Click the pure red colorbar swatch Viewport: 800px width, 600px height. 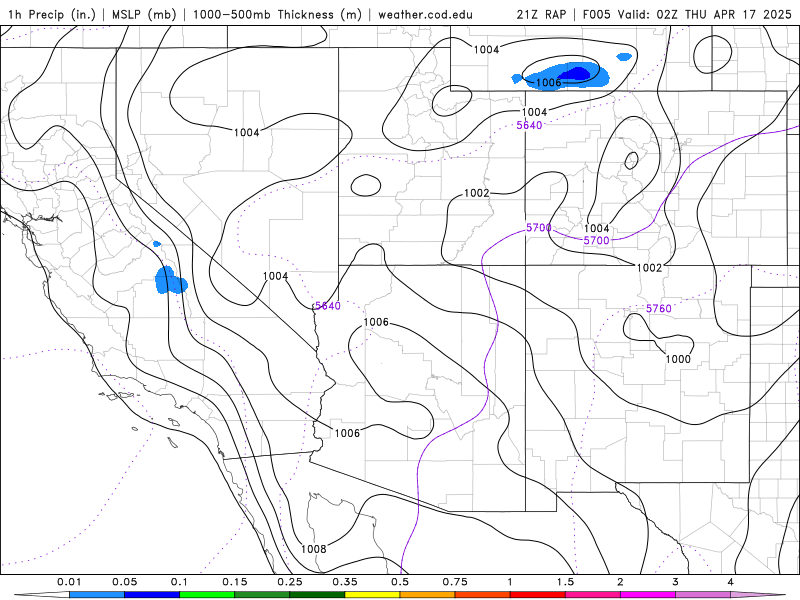(538, 595)
